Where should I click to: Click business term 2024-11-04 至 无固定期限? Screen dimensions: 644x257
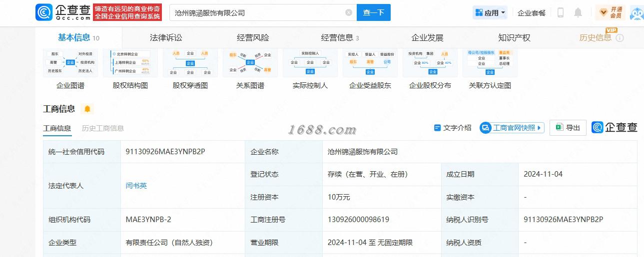(x=370, y=243)
